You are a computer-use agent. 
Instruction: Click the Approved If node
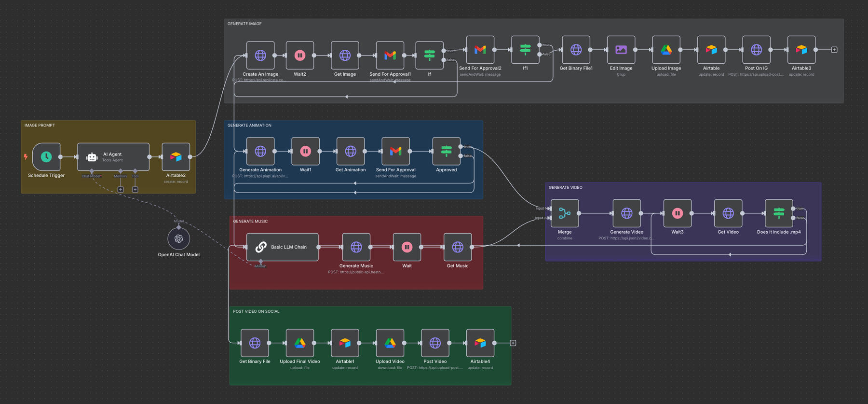446,152
